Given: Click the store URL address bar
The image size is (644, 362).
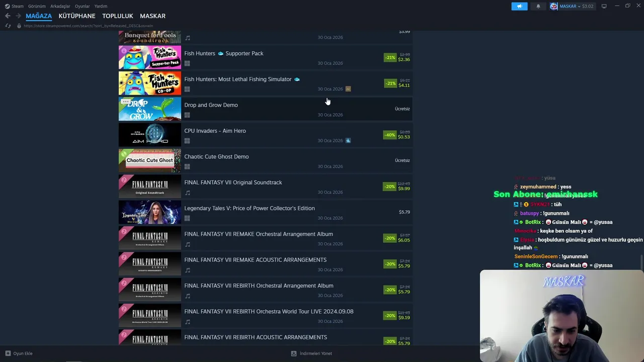Looking at the screenshot, I should pos(88,26).
